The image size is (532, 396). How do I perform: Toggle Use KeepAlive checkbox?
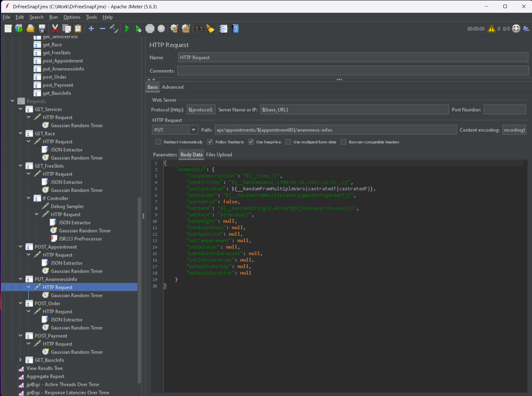point(251,142)
